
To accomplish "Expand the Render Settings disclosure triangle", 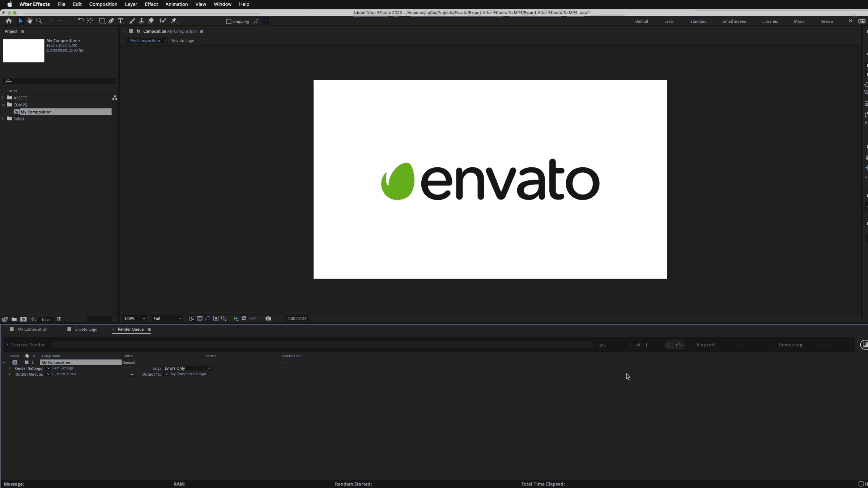I will click(x=9, y=368).
